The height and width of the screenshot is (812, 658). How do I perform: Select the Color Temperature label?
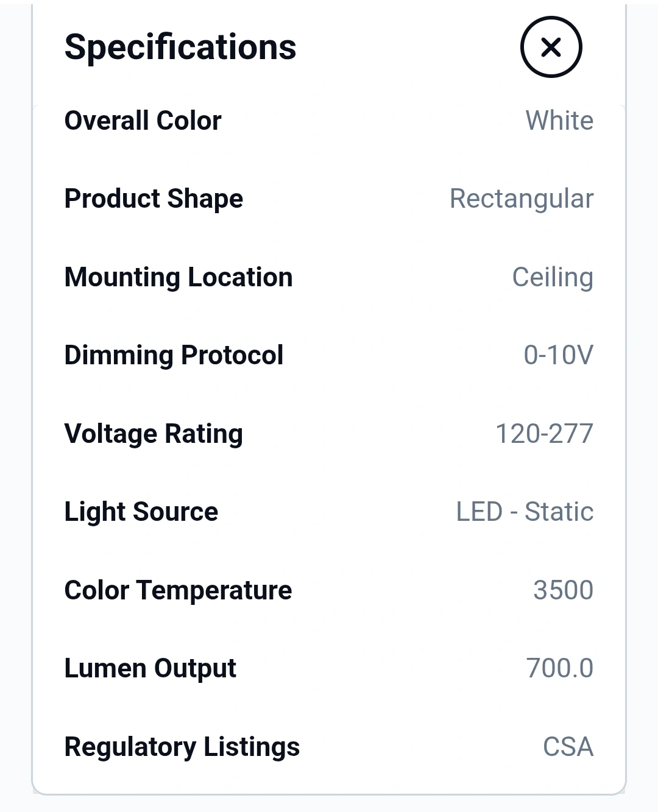(178, 590)
